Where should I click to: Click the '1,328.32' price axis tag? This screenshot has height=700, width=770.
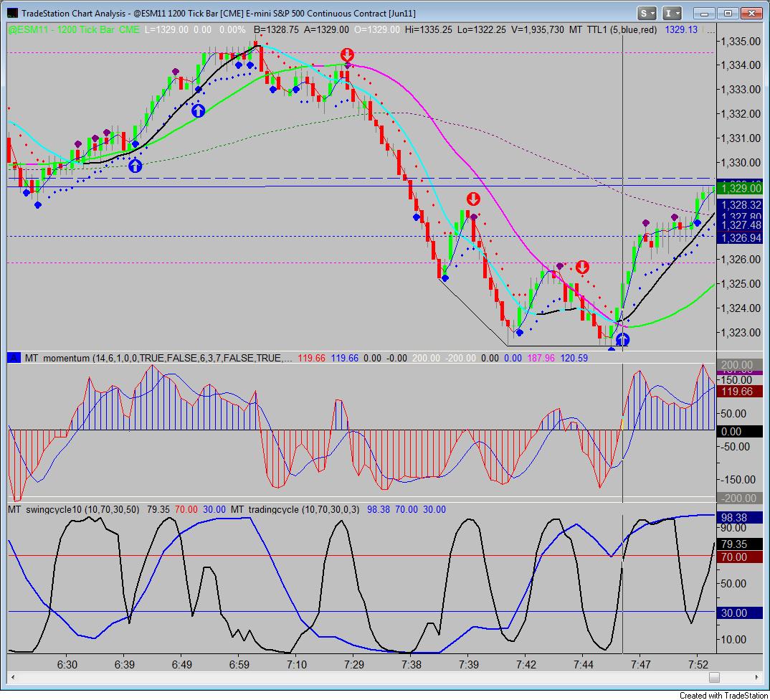(740, 205)
